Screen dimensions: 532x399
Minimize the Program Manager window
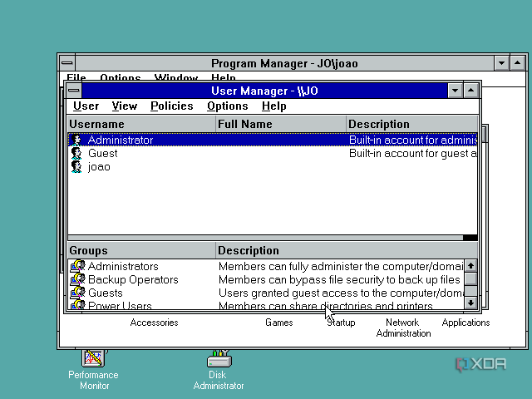tap(501, 63)
